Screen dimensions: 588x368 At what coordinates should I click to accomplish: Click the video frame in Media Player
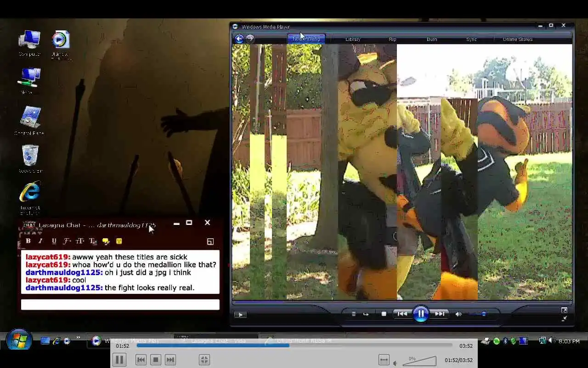pyautogui.click(x=402, y=172)
